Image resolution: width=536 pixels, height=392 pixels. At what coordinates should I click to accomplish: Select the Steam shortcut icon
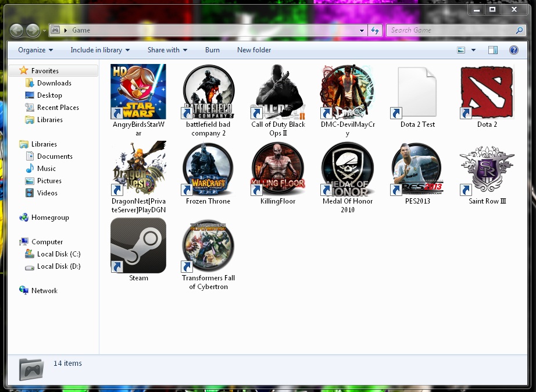(x=138, y=245)
